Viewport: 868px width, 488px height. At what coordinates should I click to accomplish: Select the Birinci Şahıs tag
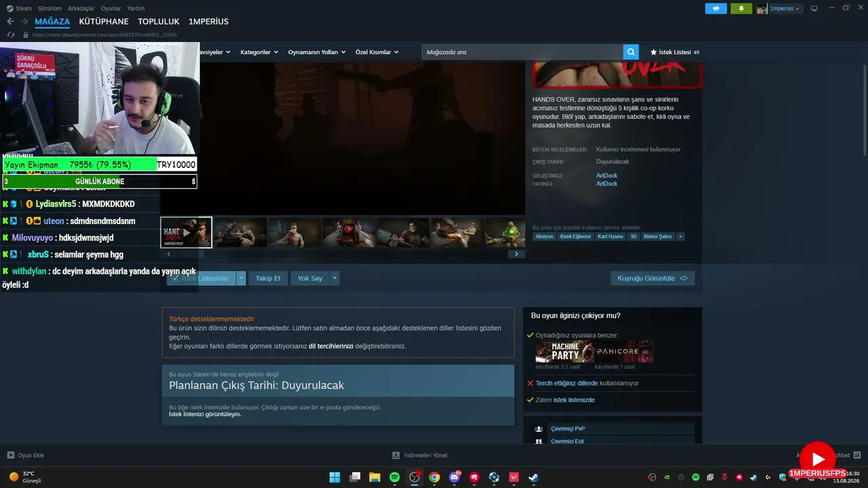tap(658, 237)
